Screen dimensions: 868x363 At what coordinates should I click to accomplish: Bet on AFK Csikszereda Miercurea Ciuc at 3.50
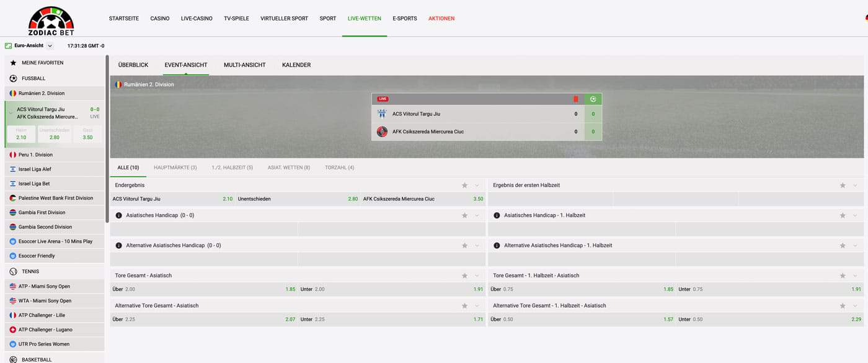coord(423,199)
